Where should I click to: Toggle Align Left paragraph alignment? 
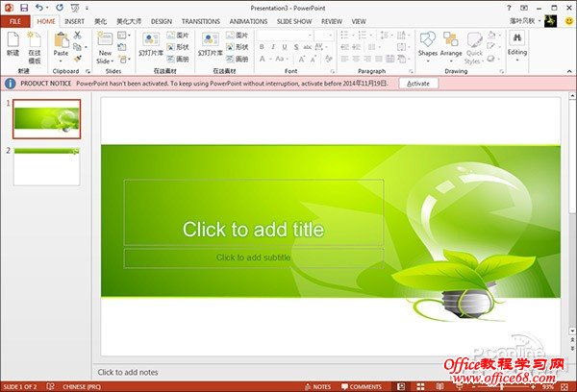pyautogui.click(x=344, y=59)
